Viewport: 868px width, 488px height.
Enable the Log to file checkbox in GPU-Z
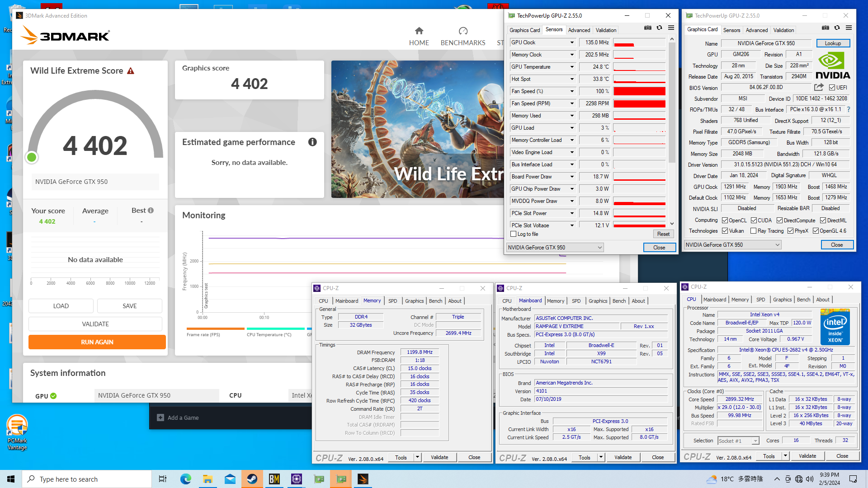pyautogui.click(x=513, y=234)
